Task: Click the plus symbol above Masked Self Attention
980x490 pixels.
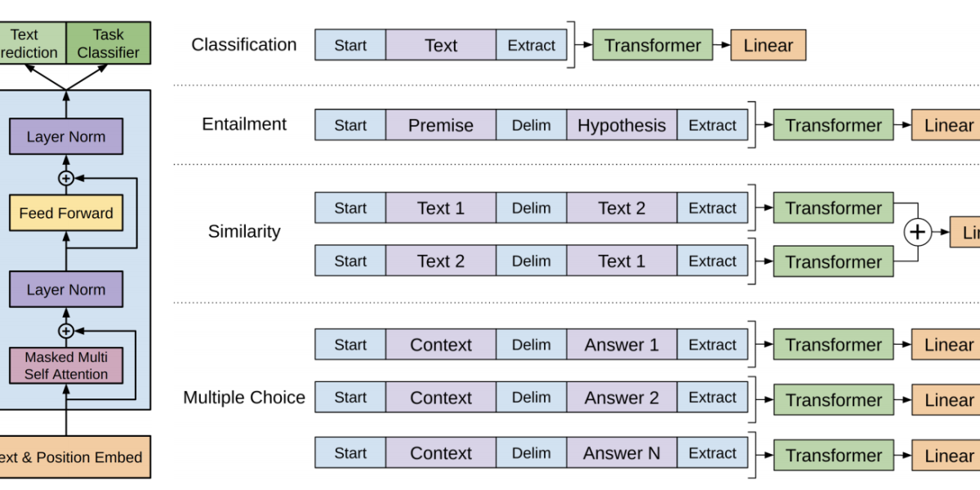Action: pyautogui.click(x=66, y=331)
